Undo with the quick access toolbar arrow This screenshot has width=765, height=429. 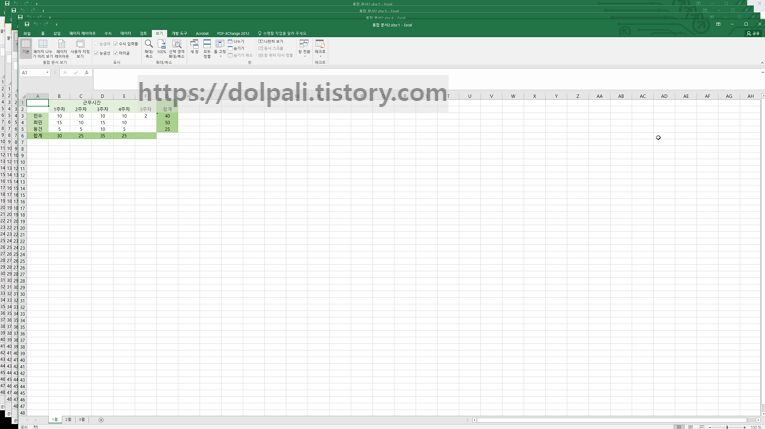pyautogui.click(x=36, y=24)
